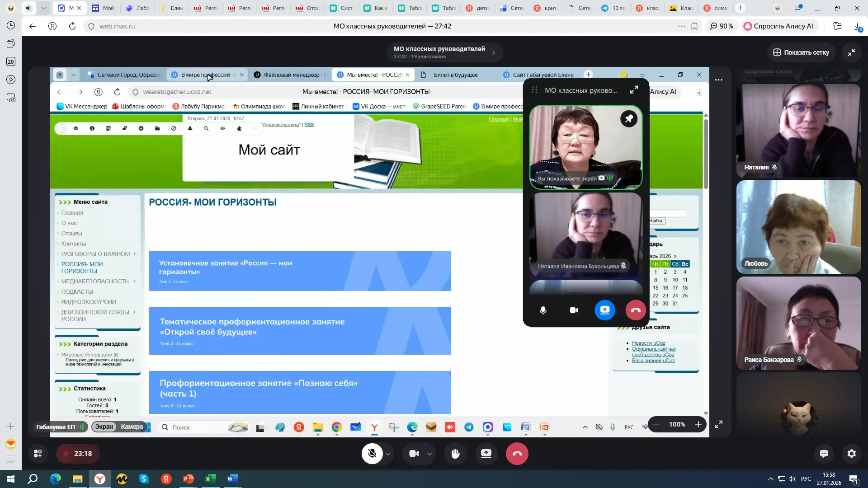Collapse the call view with minimize arrows icon

[851, 52]
